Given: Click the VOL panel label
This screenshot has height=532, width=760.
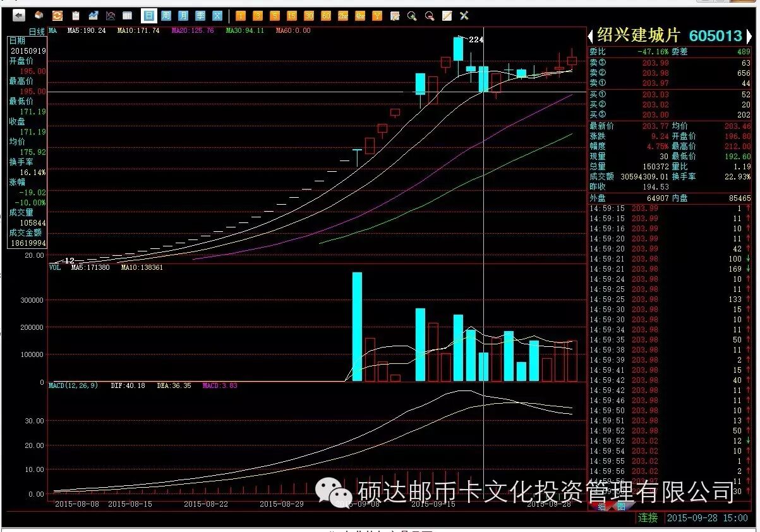Looking at the screenshot, I should pos(55,267).
